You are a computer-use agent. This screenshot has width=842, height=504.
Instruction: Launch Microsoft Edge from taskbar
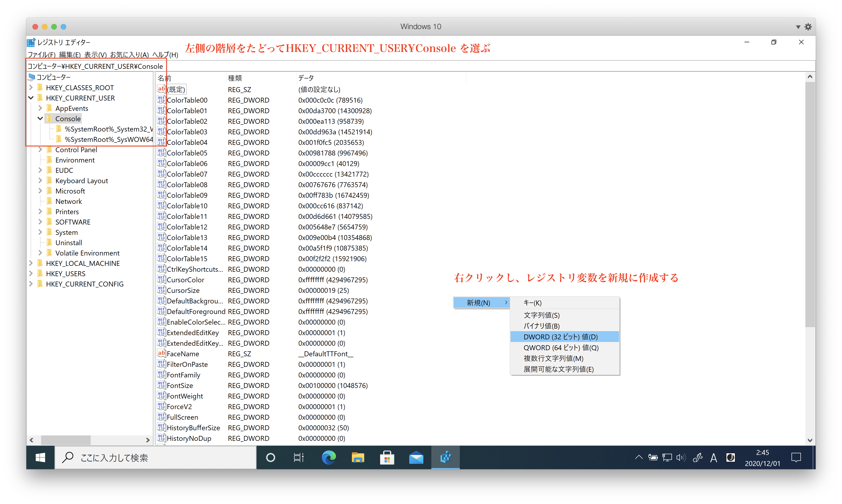(x=328, y=458)
